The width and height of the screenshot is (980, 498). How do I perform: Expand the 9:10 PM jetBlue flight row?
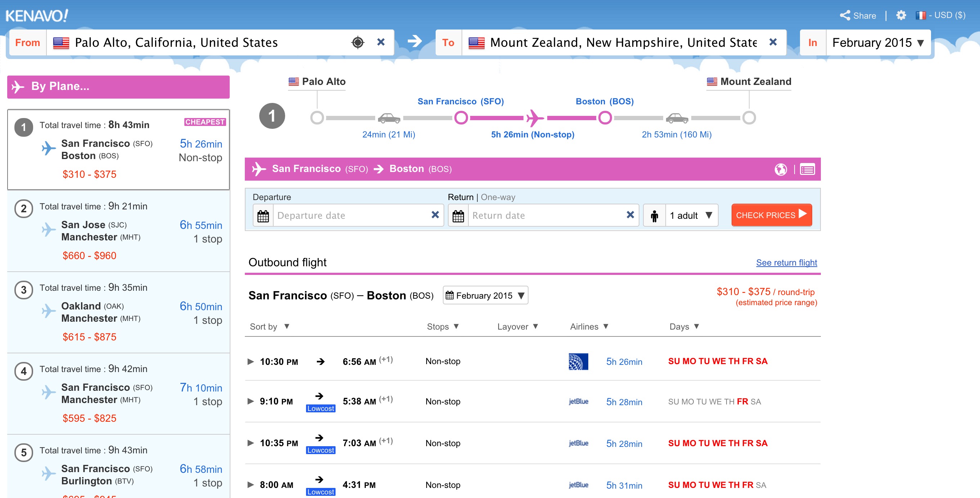(250, 402)
